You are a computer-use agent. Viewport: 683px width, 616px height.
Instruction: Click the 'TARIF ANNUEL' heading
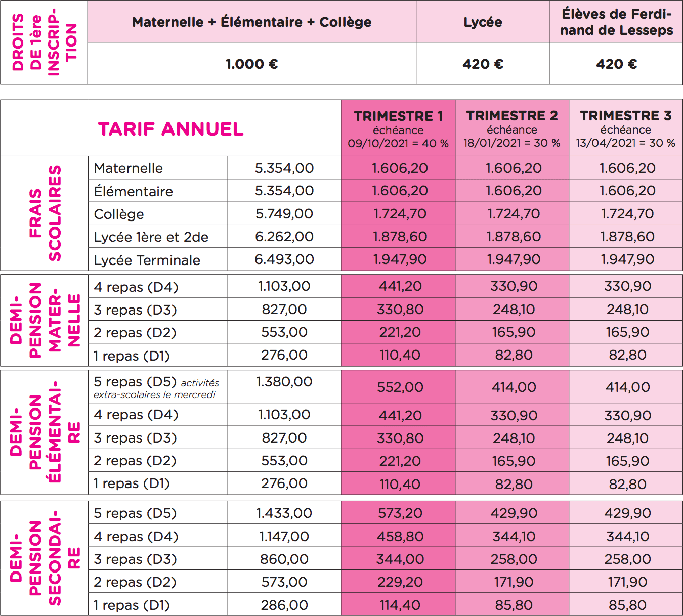170,129
